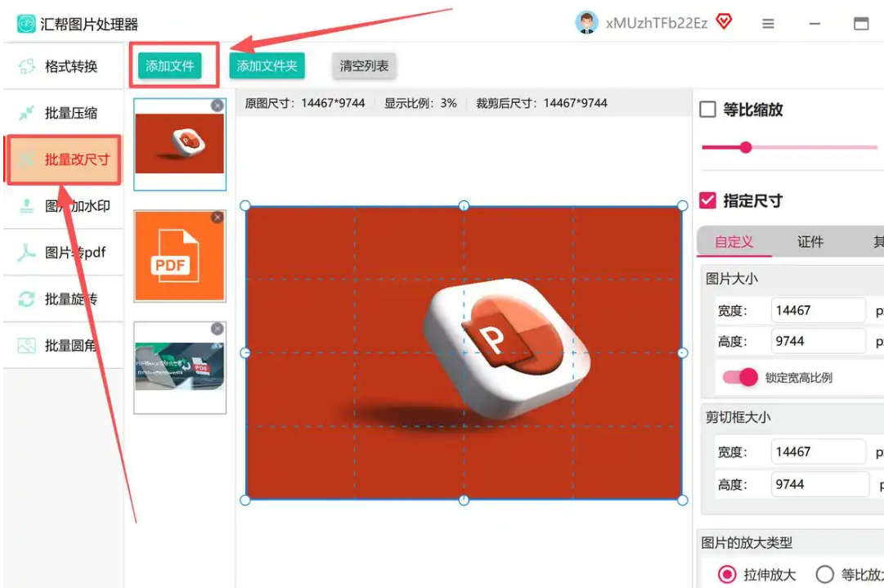Open 批量圆角 in the sidebar
This screenshot has height=588, width=884.
63,345
